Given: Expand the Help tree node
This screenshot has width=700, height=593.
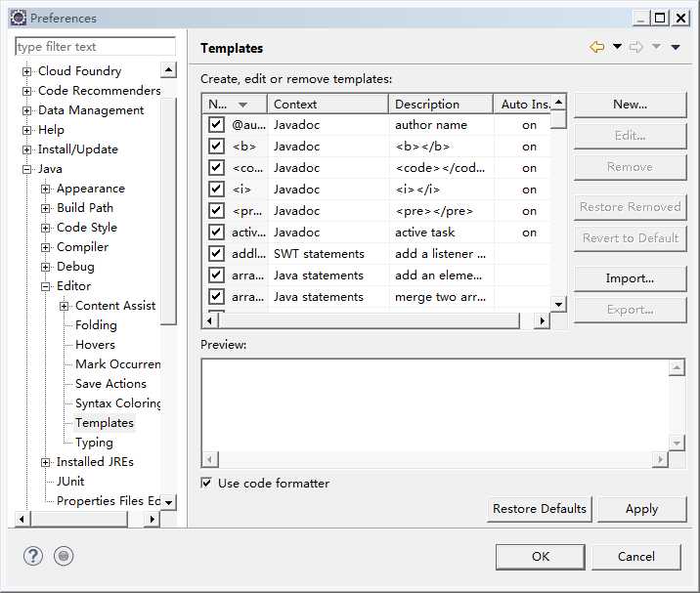Looking at the screenshot, I should (26, 130).
